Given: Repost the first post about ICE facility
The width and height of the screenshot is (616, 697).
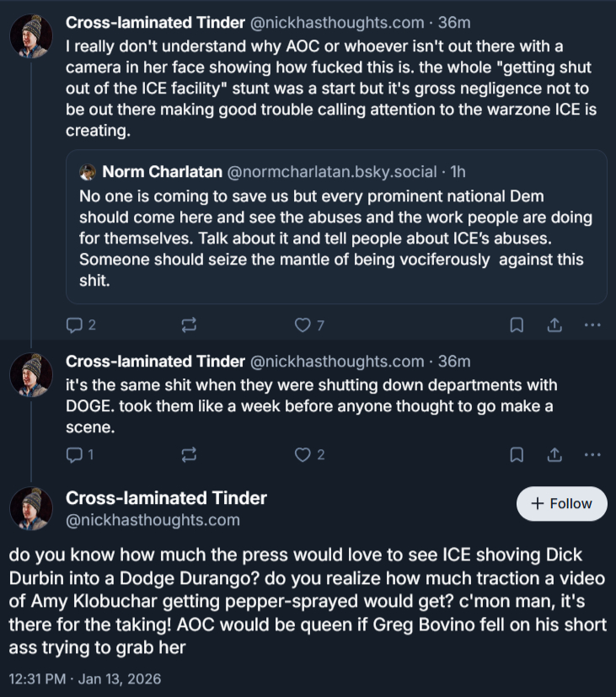Looking at the screenshot, I should 189,324.
